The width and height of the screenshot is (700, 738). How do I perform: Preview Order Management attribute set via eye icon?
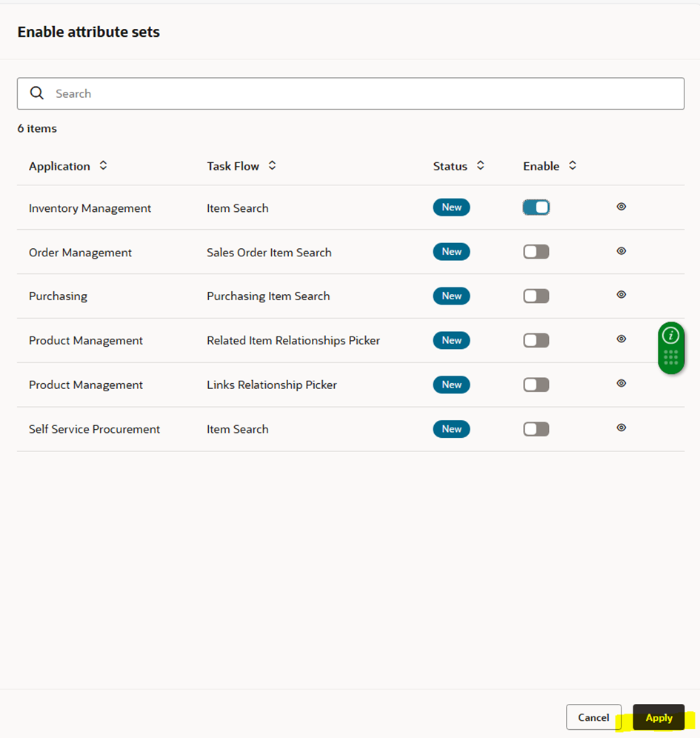click(x=621, y=251)
